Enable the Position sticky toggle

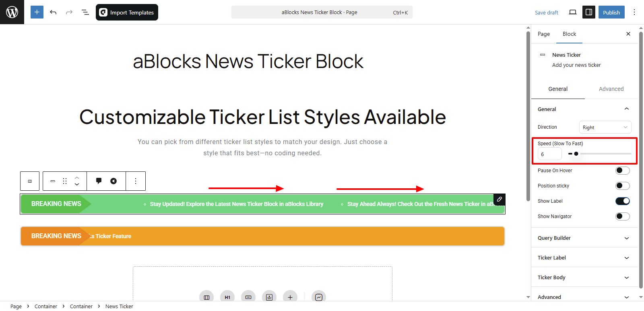623,186
